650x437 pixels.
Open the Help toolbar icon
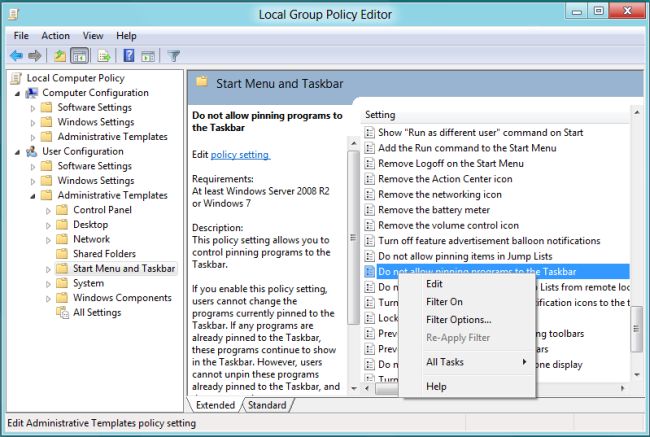coord(129,56)
